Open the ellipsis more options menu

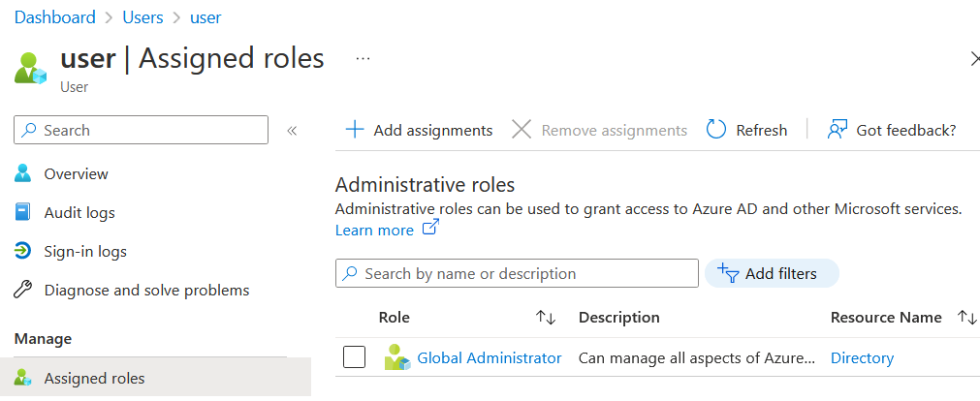coord(363,59)
